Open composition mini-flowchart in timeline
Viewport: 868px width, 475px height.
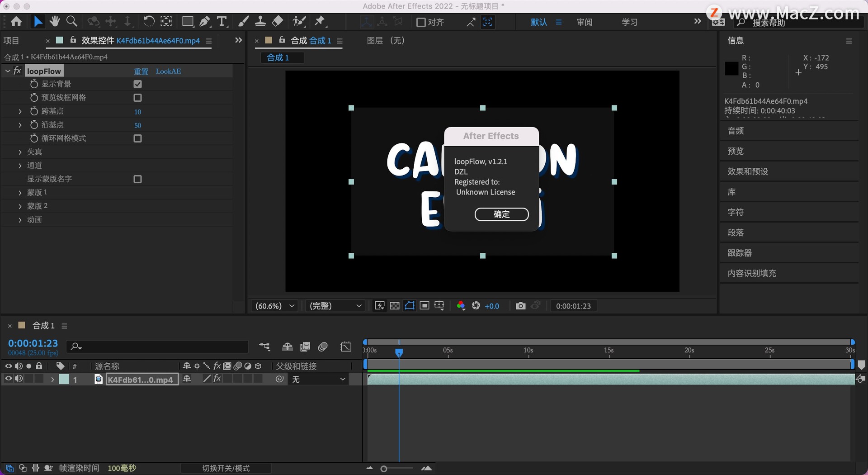pos(265,347)
